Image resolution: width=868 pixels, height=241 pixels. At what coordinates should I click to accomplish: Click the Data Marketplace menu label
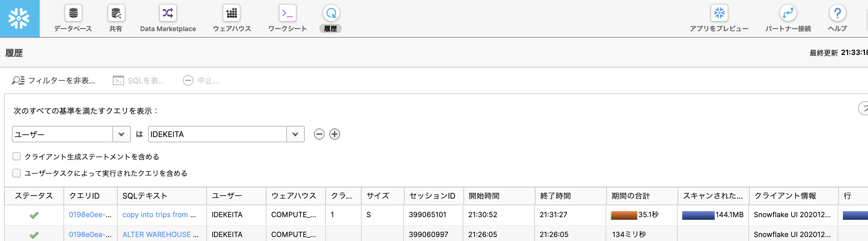(168, 29)
